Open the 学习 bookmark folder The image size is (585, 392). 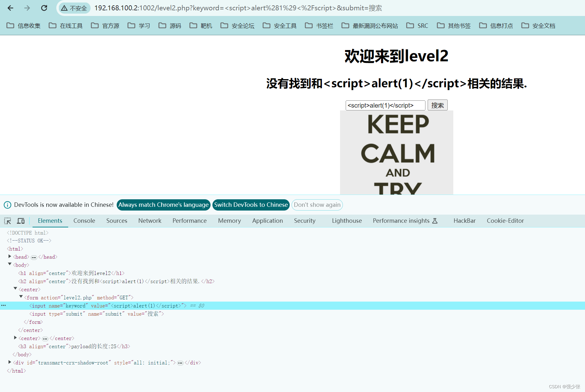(x=139, y=26)
